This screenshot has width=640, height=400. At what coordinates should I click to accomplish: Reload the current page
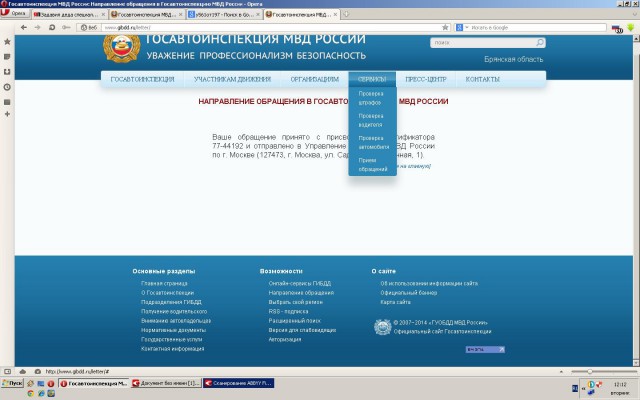coord(52,27)
